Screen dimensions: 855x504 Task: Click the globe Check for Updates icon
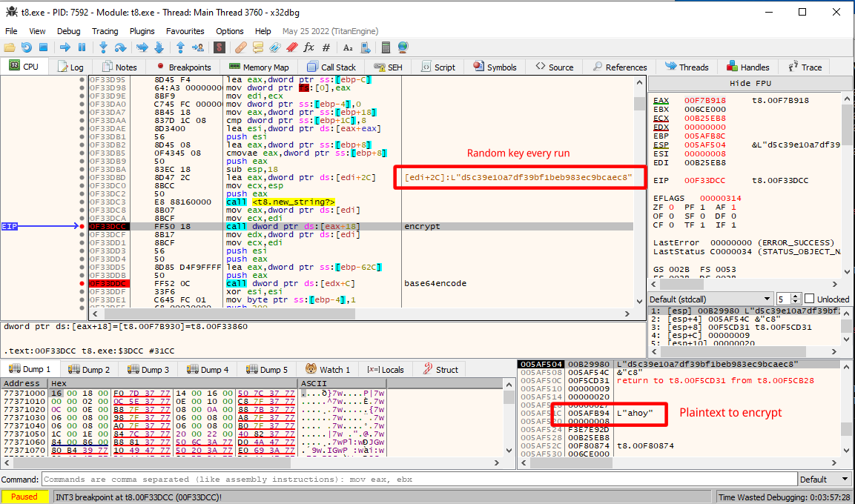[403, 47]
